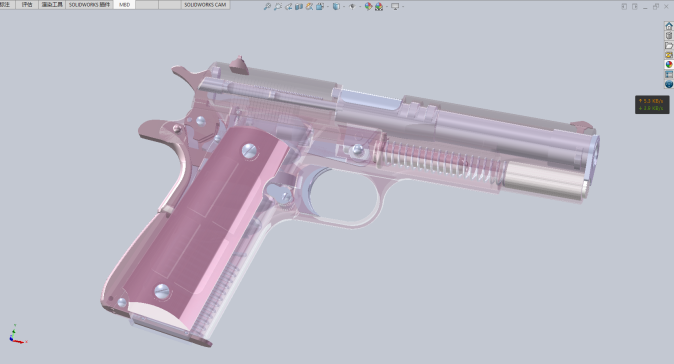674x364 pixels.
Task: Open the Custom Properties task pane tab
Action: click(x=669, y=75)
